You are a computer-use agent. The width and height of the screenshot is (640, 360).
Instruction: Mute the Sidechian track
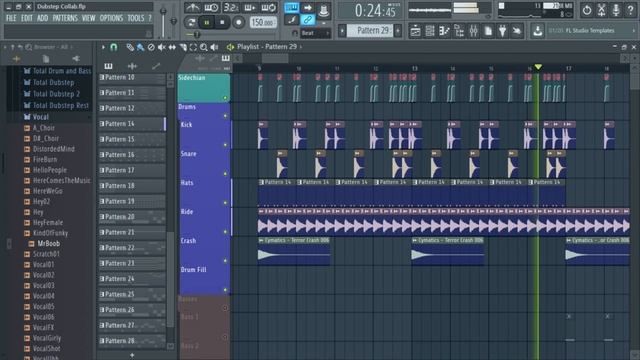coord(225,98)
